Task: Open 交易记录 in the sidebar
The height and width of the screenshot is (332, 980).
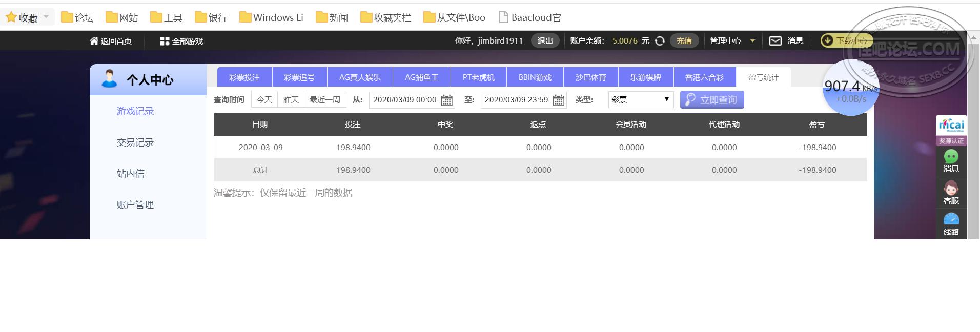Action: click(135, 142)
